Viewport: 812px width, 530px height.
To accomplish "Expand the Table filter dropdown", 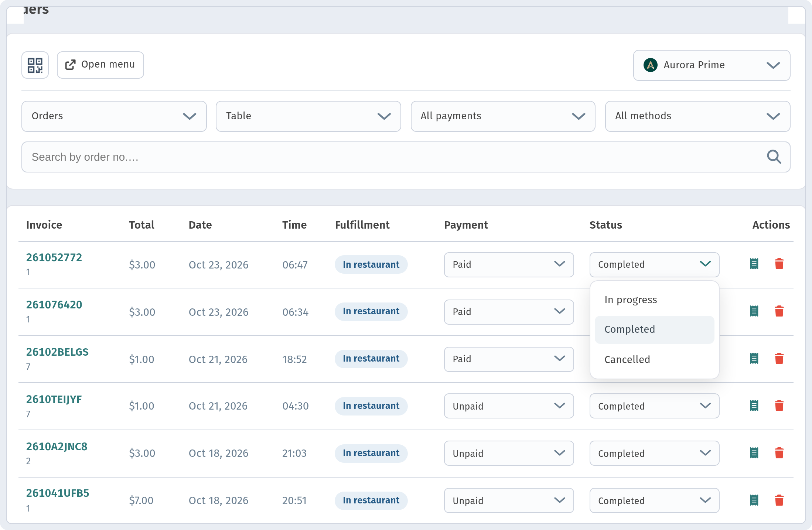I will [308, 116].
